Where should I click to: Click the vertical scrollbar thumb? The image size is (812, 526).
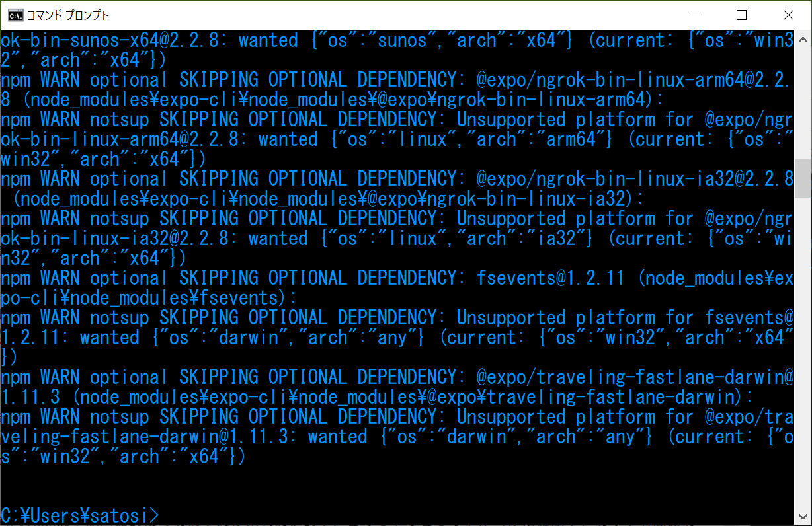[x=803, y=178]
